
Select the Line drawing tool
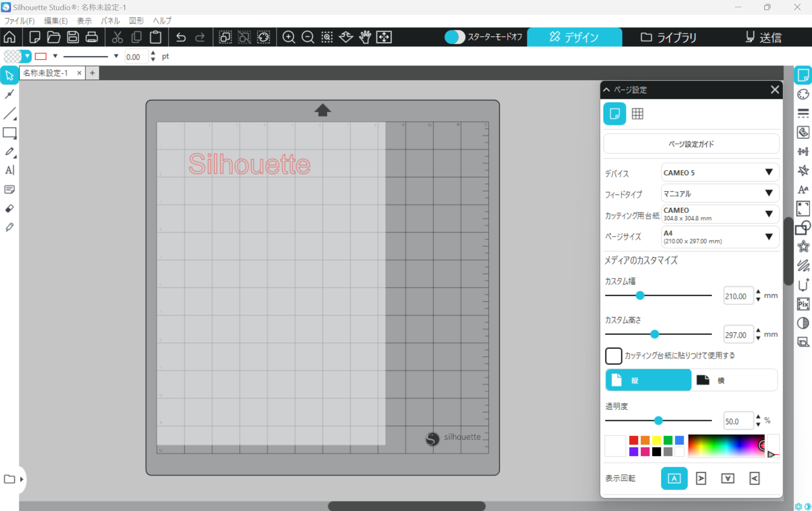point(9,113)
